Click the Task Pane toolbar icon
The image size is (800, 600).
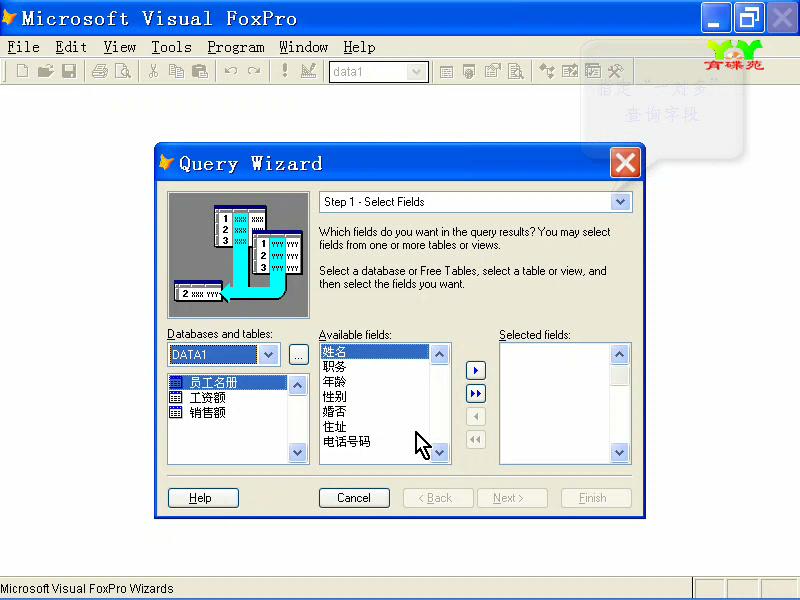[593, 71]
